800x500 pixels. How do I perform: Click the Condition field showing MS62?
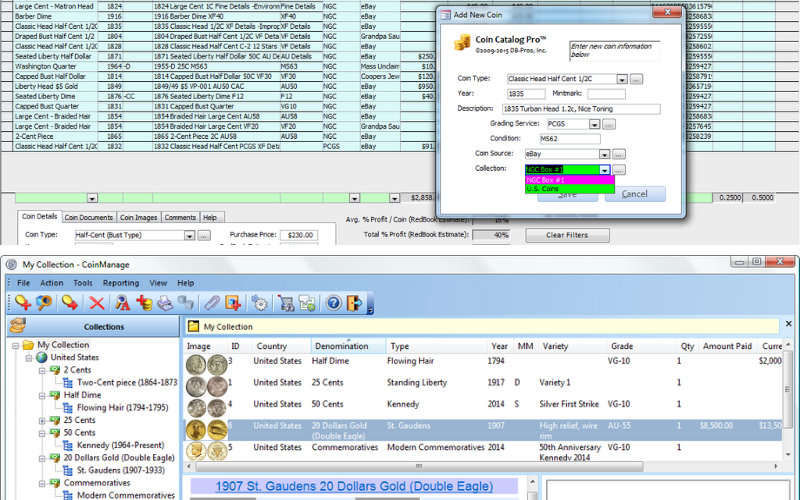[570, 139]
